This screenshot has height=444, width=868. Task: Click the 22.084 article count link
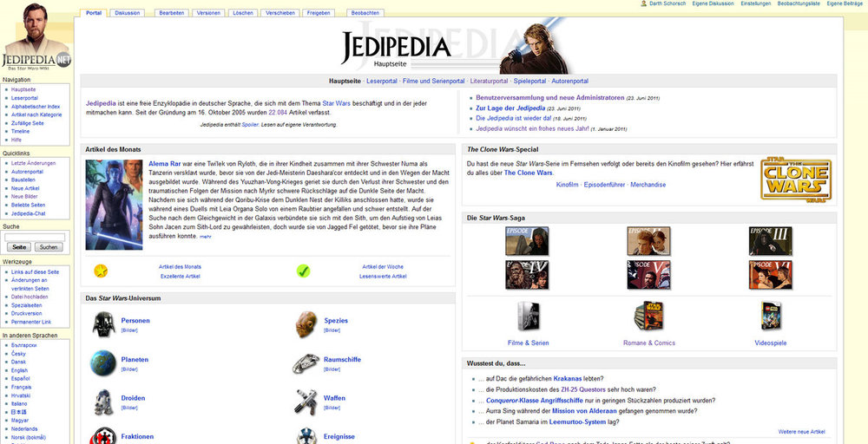point(278,112)
